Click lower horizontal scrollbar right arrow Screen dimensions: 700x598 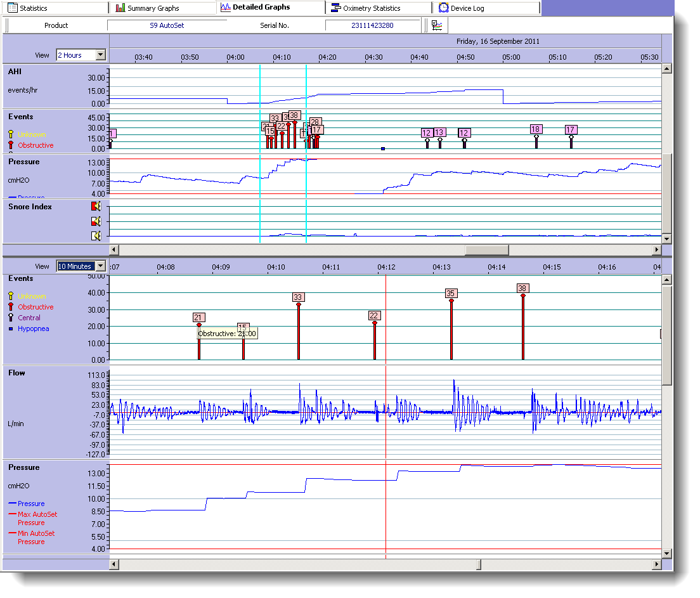(x=656, y=564)
